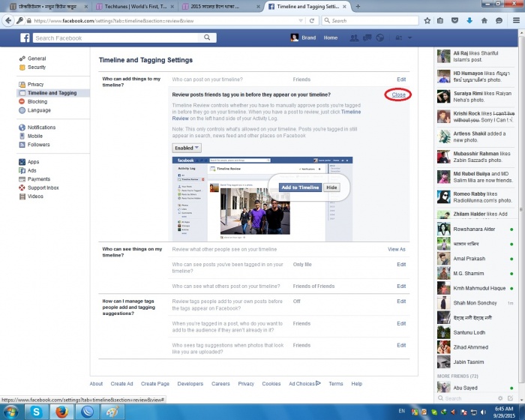Open Paint from Windows taskbar
The image size is (525, 420).
tap(112, 412)
